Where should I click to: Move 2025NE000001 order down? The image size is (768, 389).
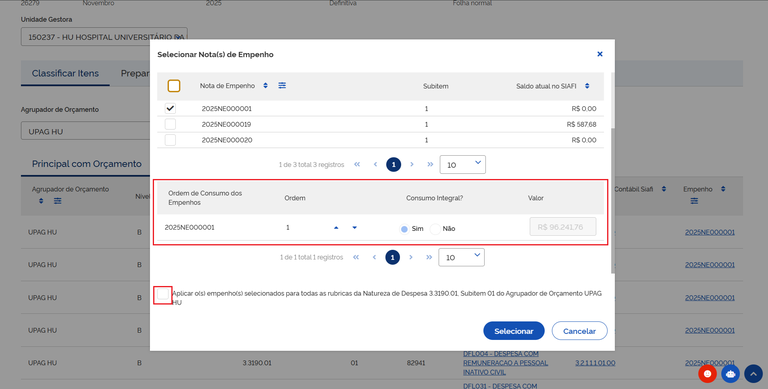pos(355,228)
